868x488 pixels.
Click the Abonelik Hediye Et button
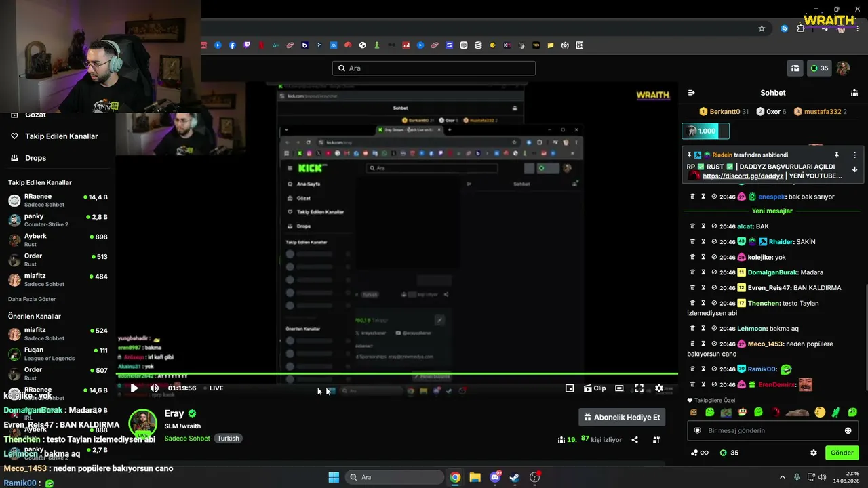[x=622, y=418]
